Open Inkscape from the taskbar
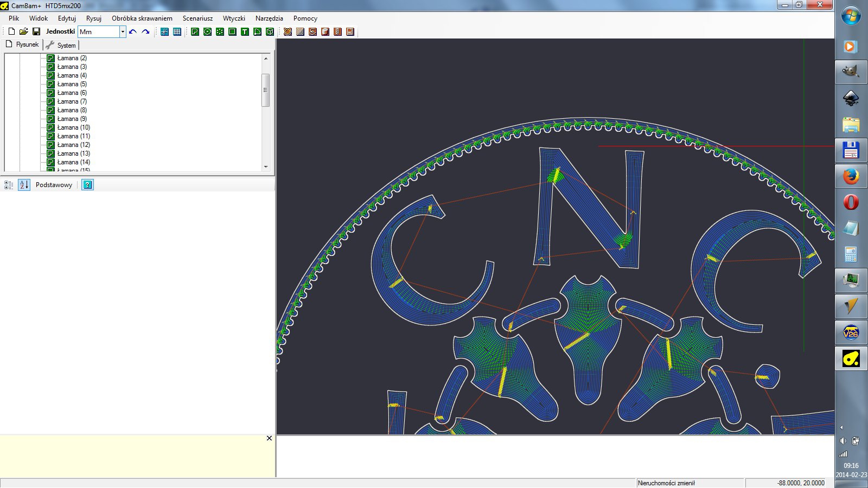 coord(851,98)
